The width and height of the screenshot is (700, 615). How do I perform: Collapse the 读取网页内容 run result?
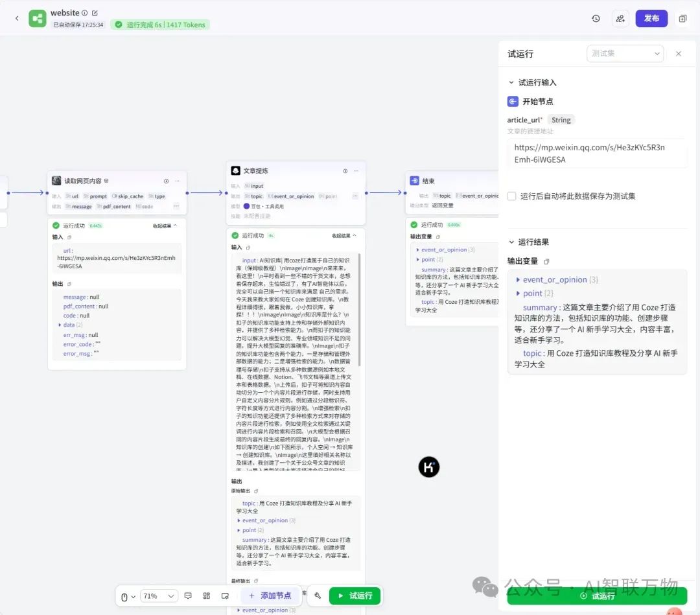click(x=165, y=226)
